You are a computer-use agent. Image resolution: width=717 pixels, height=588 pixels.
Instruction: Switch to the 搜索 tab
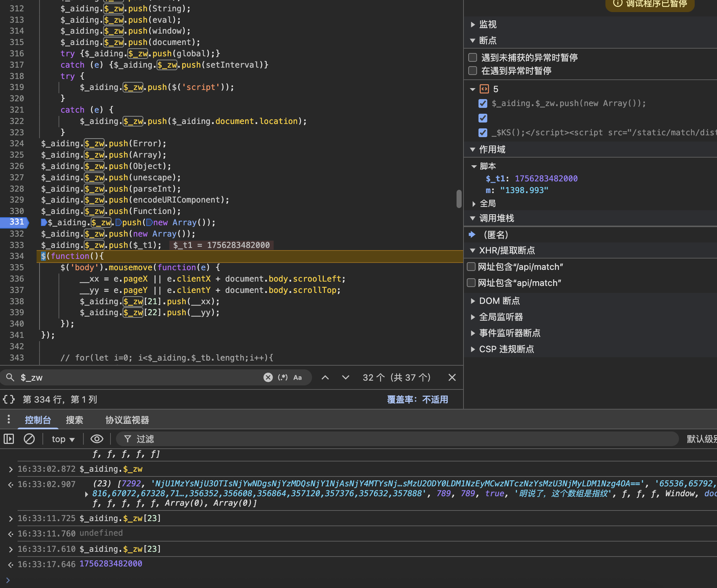(x=74, y=420)
